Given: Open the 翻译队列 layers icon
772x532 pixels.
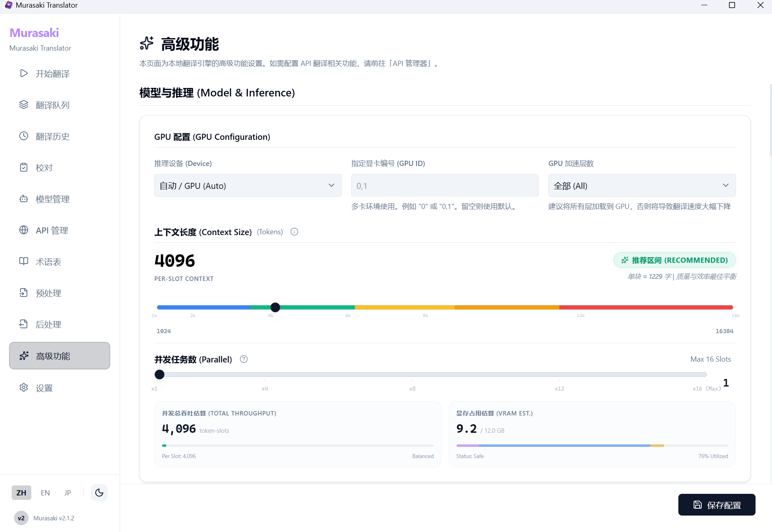Looking at the screenshot, I should pyautogui.click(x=24, y=104).
